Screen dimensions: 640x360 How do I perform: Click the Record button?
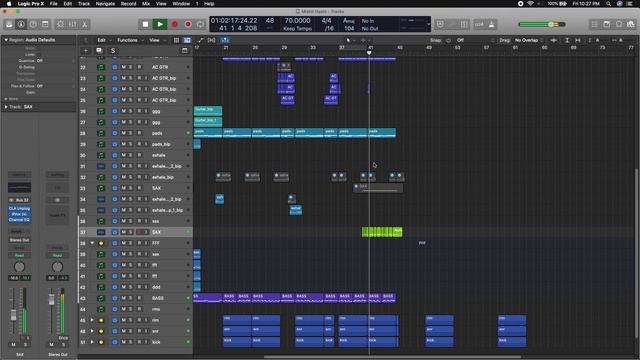(175, 24)
